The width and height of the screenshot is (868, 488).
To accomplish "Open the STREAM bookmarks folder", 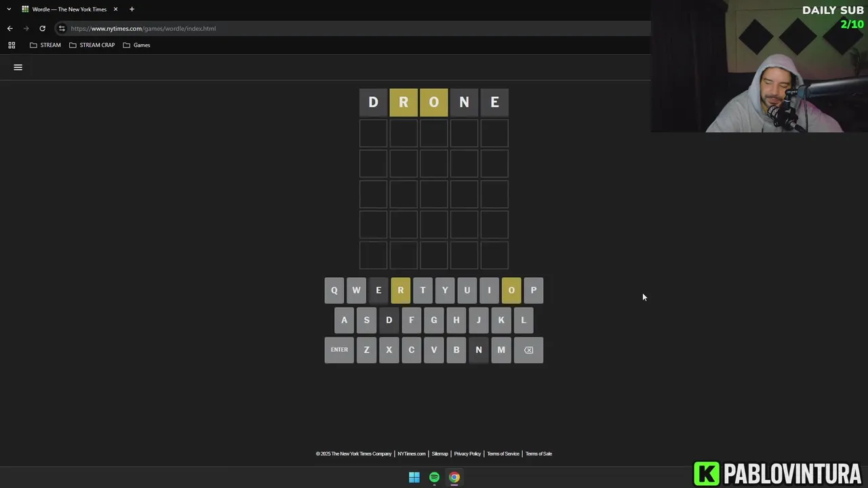I will (x=45, y=45).
